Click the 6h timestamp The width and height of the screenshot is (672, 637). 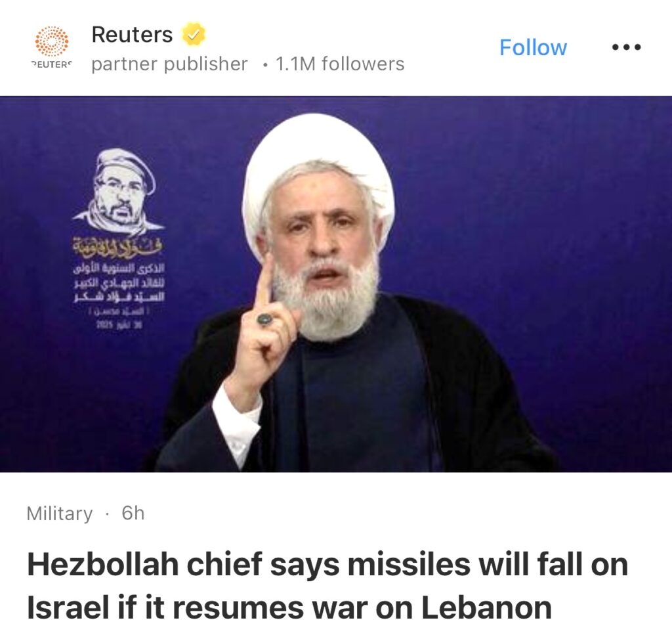click(x=133, y=513)
